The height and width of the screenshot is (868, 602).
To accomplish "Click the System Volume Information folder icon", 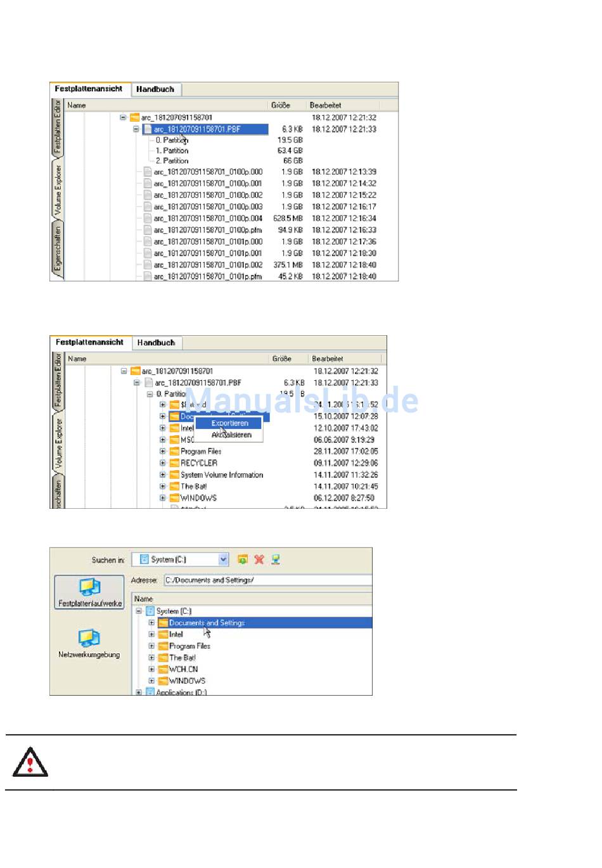I will click(x=174, y=475).
